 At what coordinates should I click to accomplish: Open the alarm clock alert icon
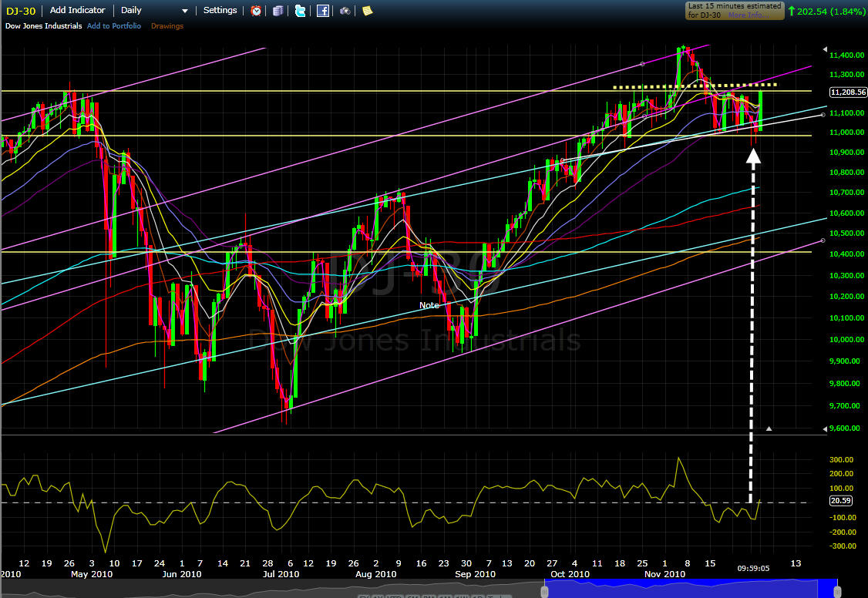[x=256, y=11]
